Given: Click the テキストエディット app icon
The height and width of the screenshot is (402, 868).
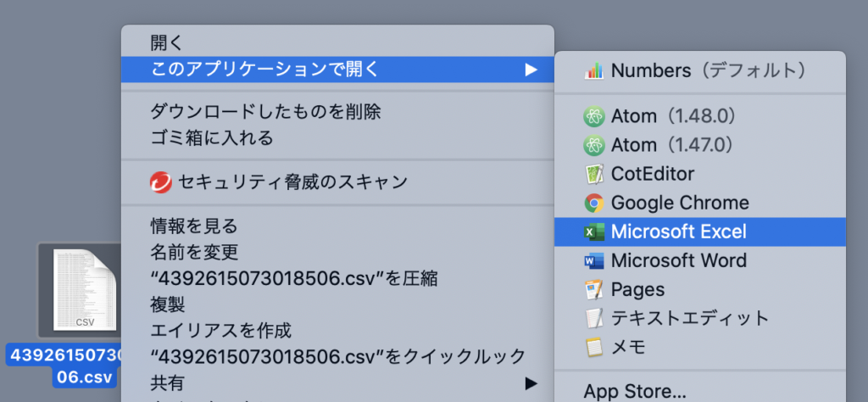Looking at the screenshot, I should (594, 318).
